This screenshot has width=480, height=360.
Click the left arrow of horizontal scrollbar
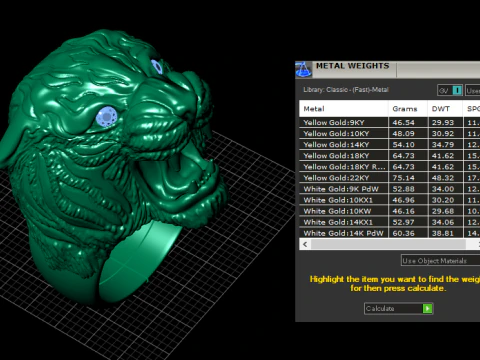tap(305, 244)
